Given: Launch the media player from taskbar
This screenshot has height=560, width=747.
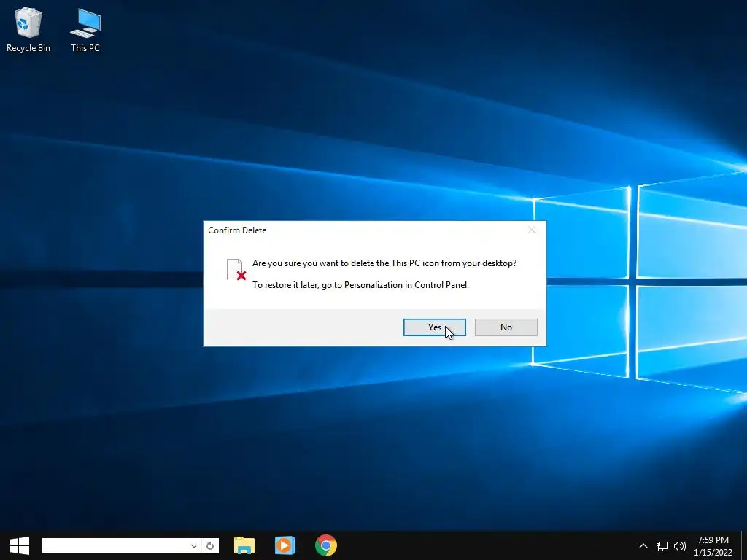Looking at the screenshot, I should pyautogui.click(x=285, y=545).
